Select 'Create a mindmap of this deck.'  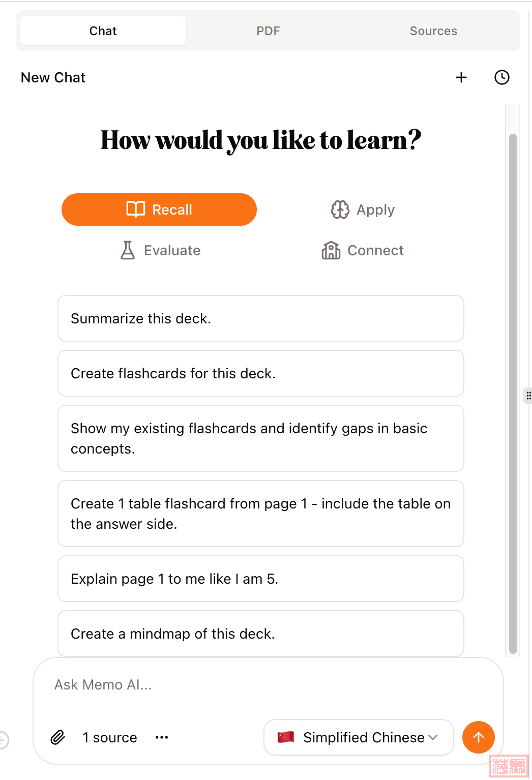pyautogui.click(x=260, y=634)
